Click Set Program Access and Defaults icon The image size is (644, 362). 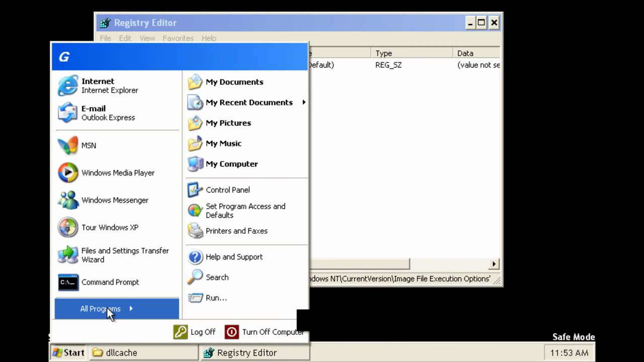[x=195, y=211]
